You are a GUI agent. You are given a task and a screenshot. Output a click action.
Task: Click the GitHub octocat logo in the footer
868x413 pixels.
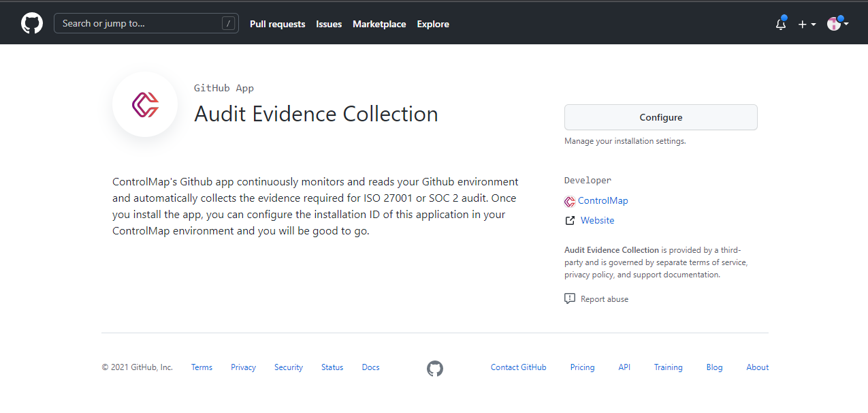[x=435, y=368]
